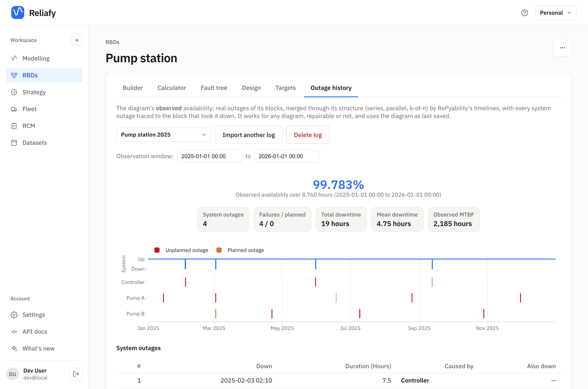
Task: Click the orange Pump B planned outage marker
Action: click(216, 314)
